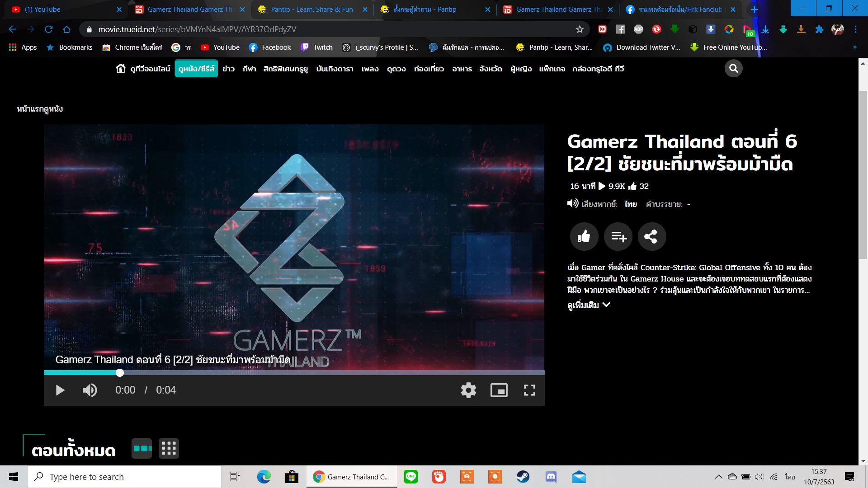The height and width of the screenshot is (488, 868).
Task: Open the ข่าว menu item
Action: [x=228, y=69]
